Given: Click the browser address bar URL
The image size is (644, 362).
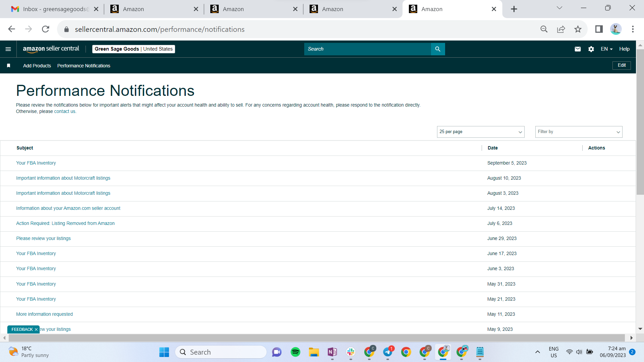Looking at the screenshot, I should pos(160,29).
